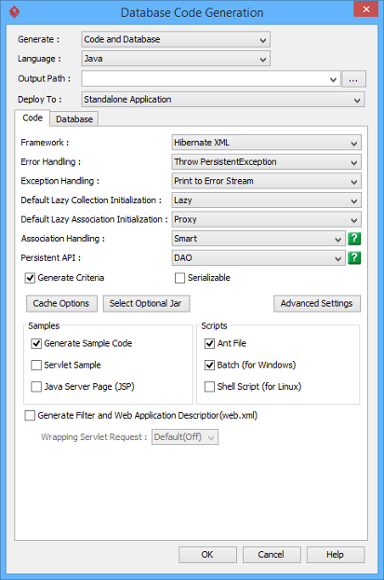Open the Error Handling dropdown
Image resolution: width=384 pixels, height=580 pixels.
(266, 162)
